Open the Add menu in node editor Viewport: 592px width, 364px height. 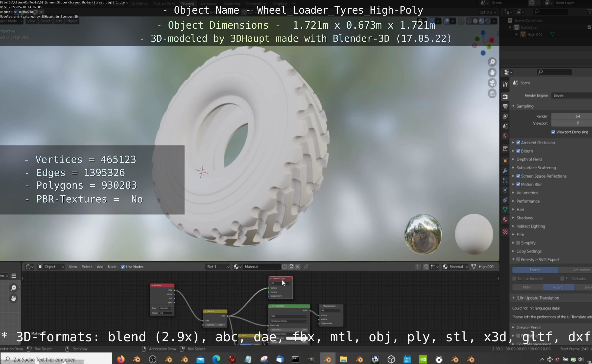tap(100, 267)
